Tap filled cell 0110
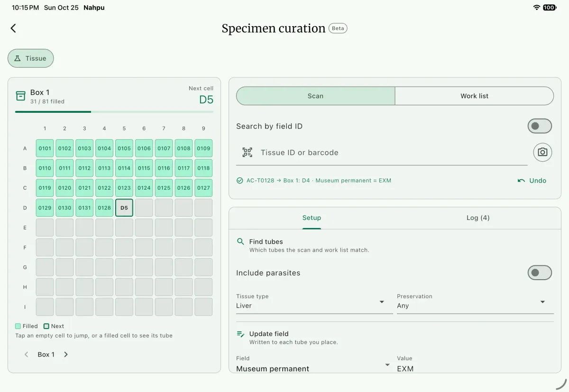The height and width of the screenshot is (392, 569). point(45,168)
